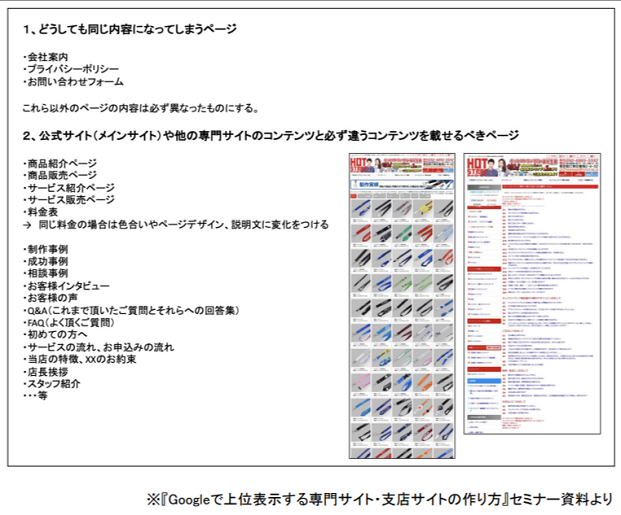Open the right text-list website screenshot
Viewport: 621px width, 515px height.
click(x=532, y=294)
